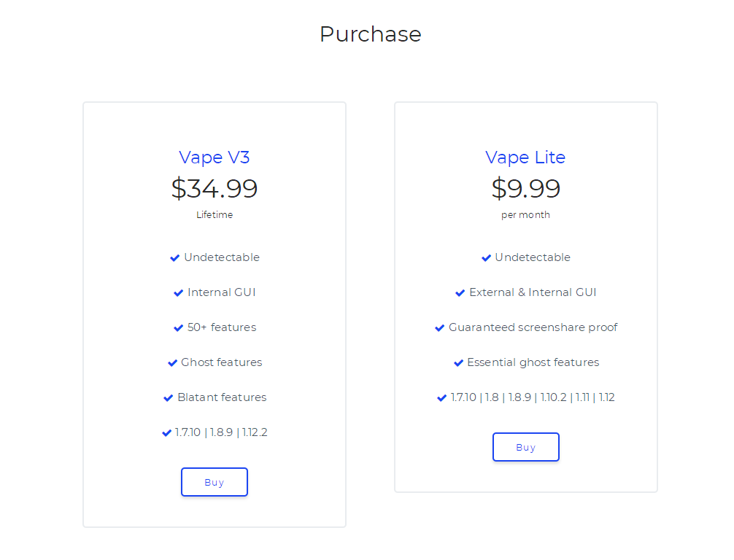Click the checkmark next to External & Internal GUI

coord(460,293)
